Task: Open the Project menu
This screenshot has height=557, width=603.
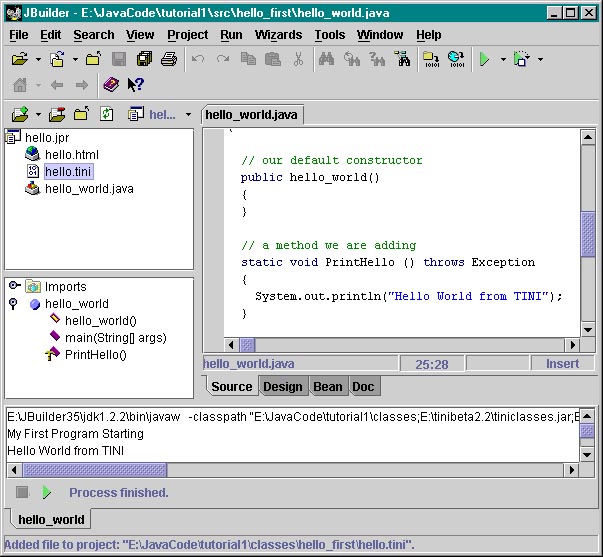Action: pos(187,35)
